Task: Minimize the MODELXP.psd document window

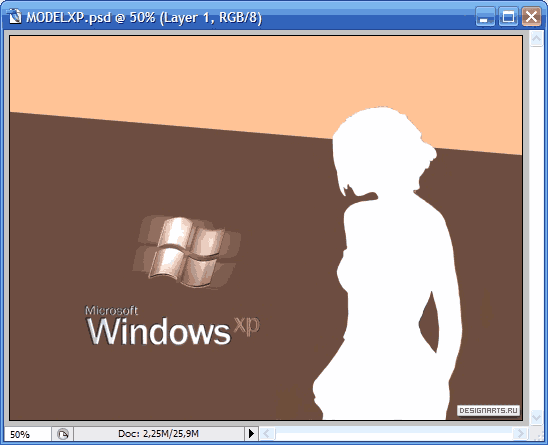Action: click(x=485, y=16)
